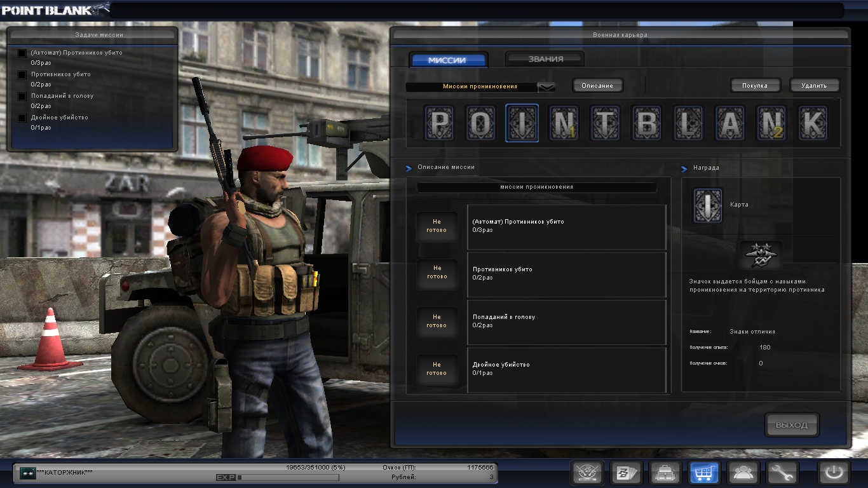
Task: Click the Очков (ГП) value 1175666
Action: (x=480, y=468)
